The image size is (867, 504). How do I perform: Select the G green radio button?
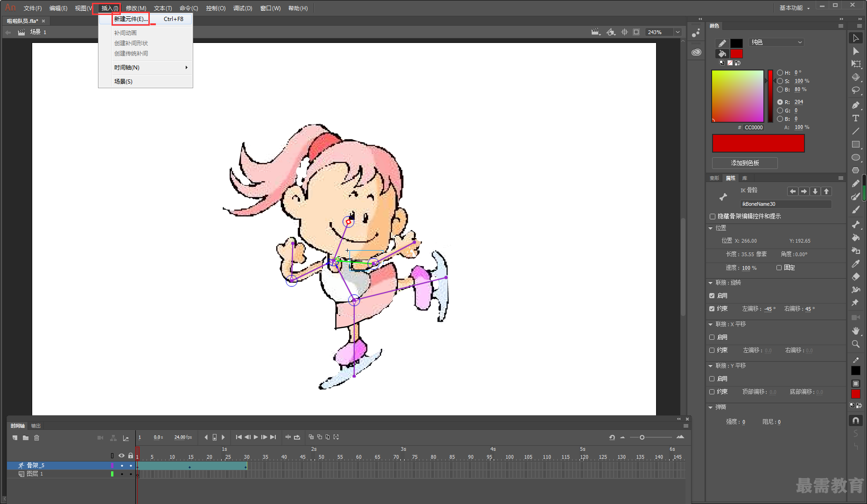pyautogui.click(x=780, y=111)
